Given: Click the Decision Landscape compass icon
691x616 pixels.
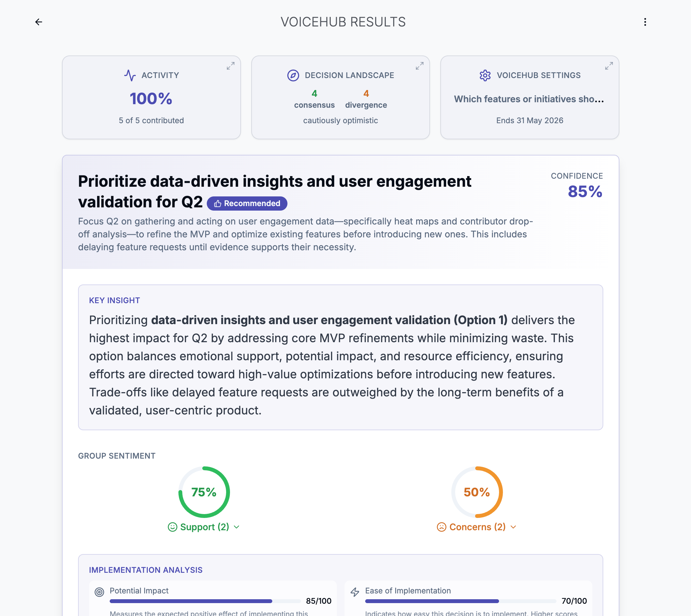Looking at the screenshot, I should (x=293, y=75).
